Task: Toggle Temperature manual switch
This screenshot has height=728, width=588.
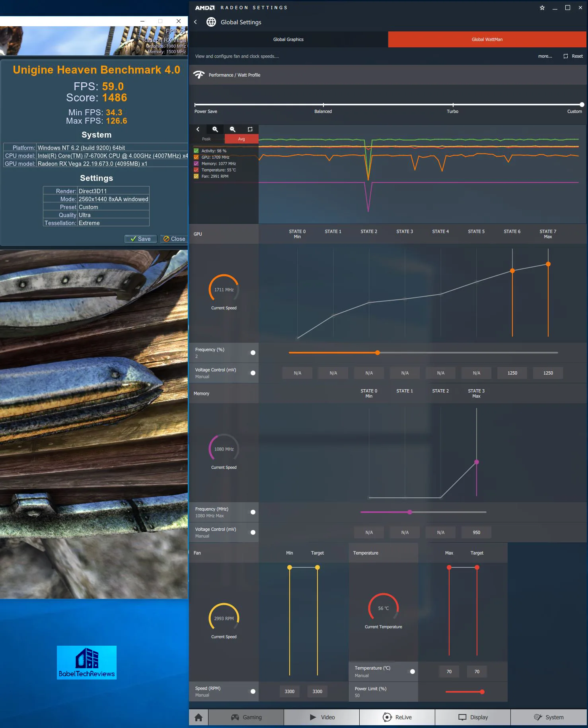Action: [413, 672]
